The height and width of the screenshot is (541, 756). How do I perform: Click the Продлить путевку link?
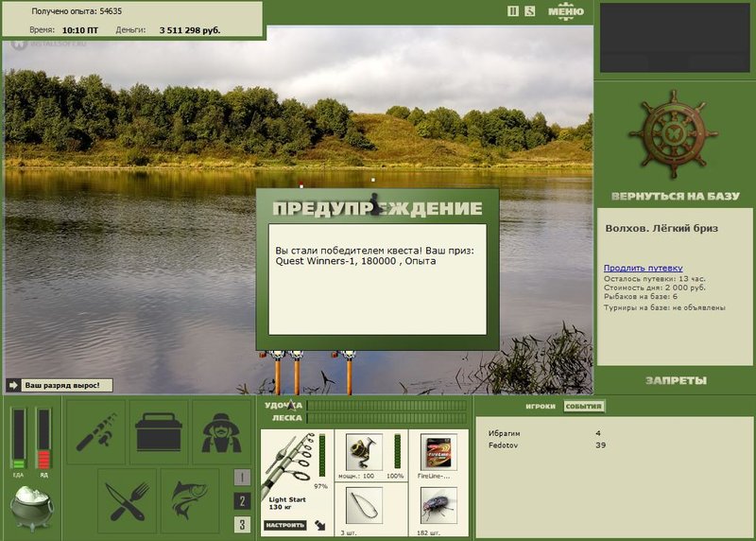click(644, 268)
